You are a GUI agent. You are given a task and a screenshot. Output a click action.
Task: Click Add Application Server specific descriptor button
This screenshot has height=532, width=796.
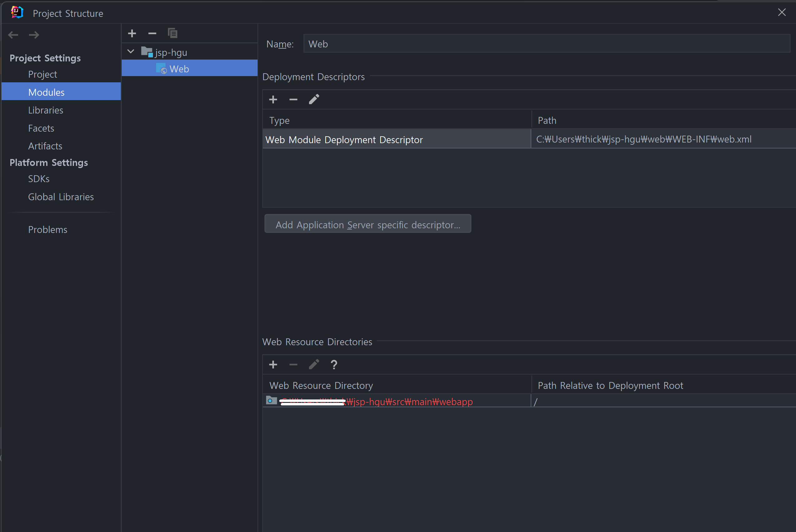(367, 225)
